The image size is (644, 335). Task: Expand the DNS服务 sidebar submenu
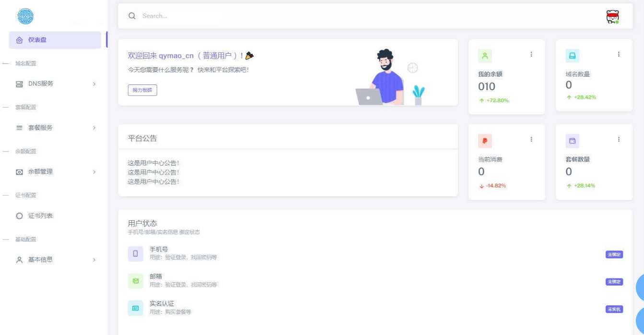point(55,84)
